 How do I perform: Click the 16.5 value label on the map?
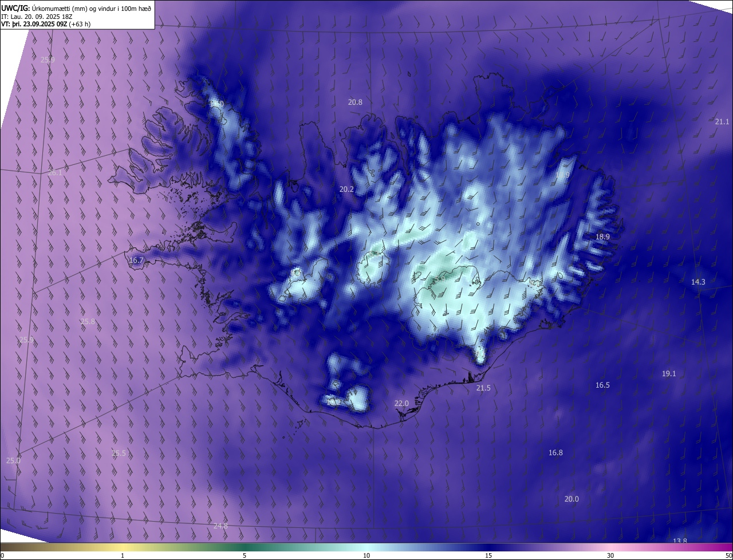point(602,385)
